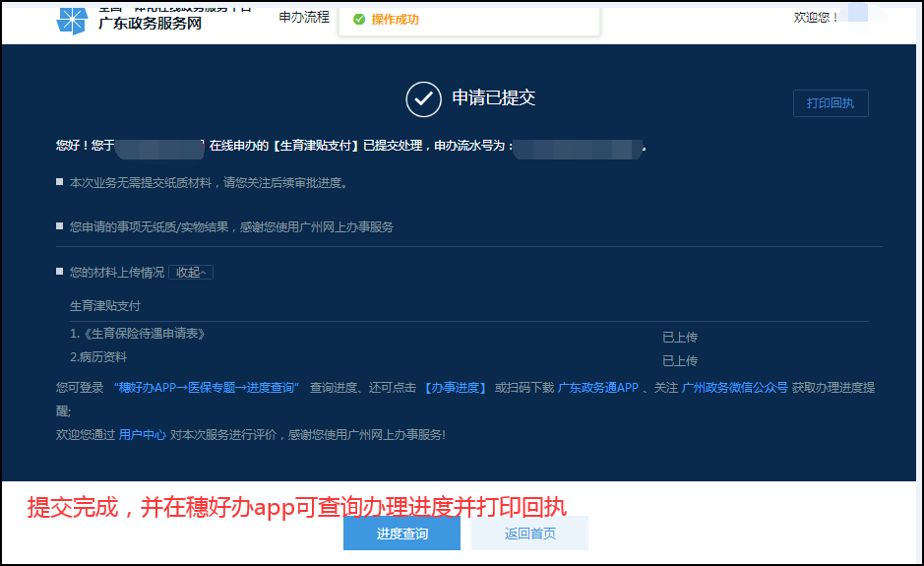Click the 已上传 status for 病历资料

(680, 361)
